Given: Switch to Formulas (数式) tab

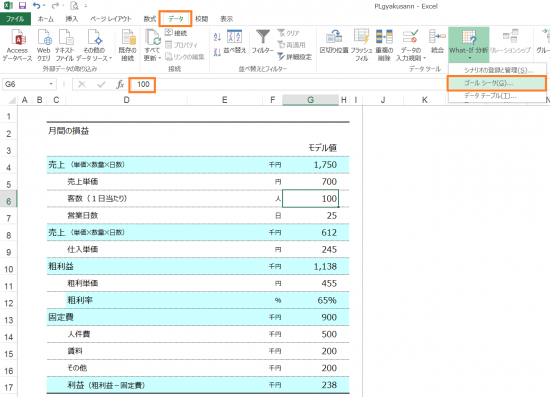Looking at the screenshot, I should point(150,19).
